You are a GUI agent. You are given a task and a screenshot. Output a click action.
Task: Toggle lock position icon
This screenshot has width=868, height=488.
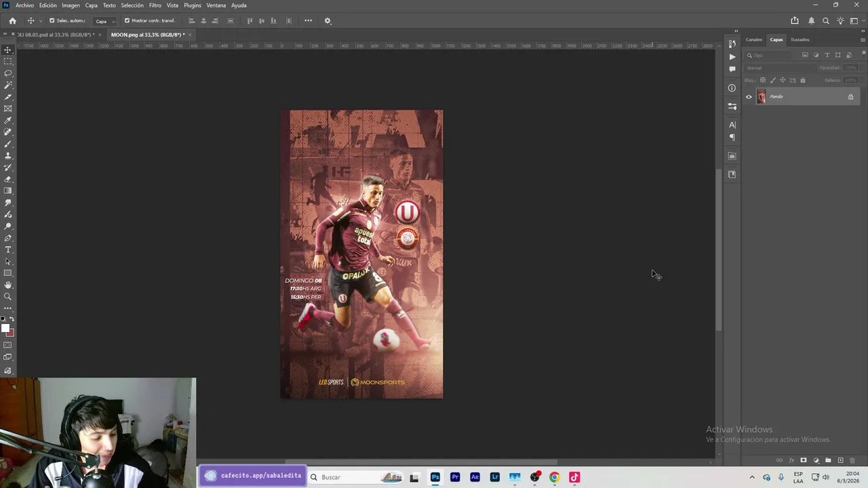(783, 80)
